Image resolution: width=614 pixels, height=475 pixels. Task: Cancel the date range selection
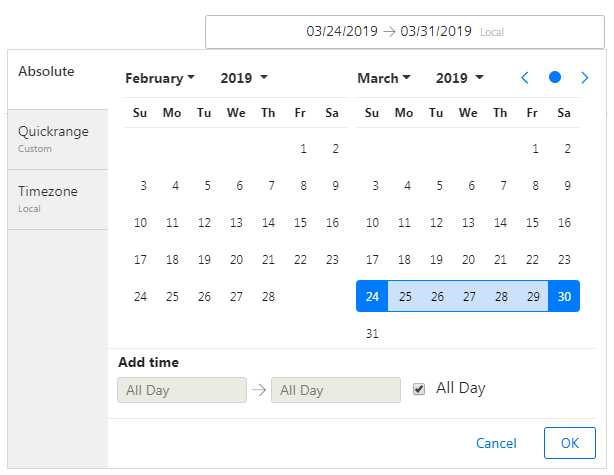(x=496, y=443)
